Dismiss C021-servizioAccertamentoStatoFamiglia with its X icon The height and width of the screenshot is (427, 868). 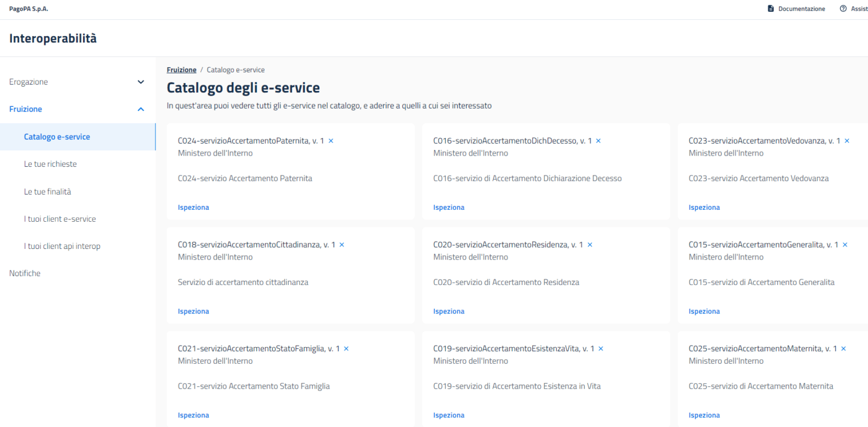tap(346, 348)
